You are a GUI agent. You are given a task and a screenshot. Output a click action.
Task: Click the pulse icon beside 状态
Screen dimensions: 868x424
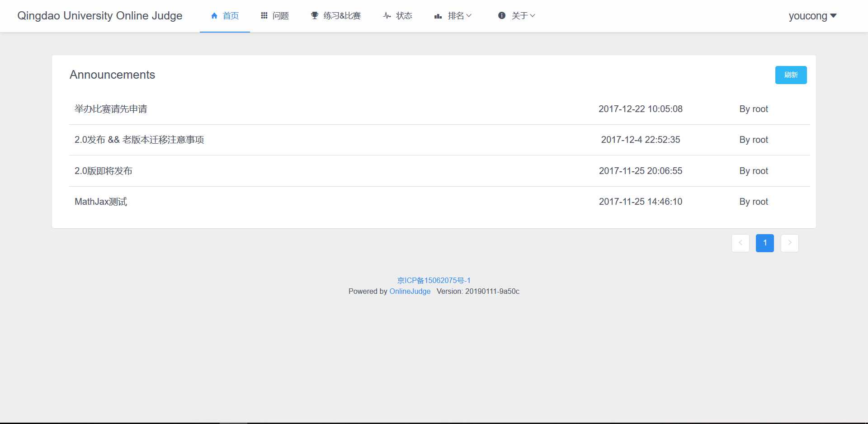pyautogui.click(x=387, y=16)
